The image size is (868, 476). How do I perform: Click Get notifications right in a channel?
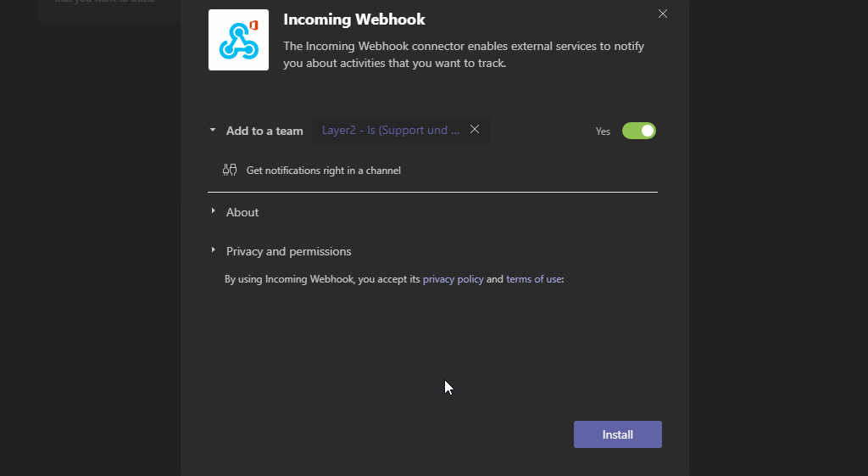pos(323,171)
